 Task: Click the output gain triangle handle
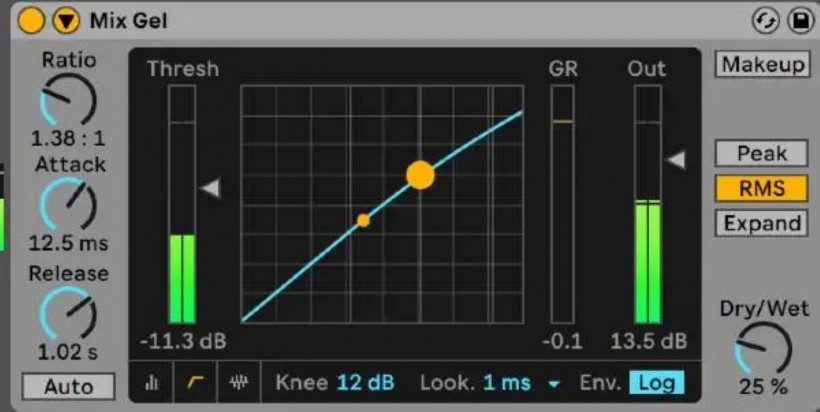676,160
